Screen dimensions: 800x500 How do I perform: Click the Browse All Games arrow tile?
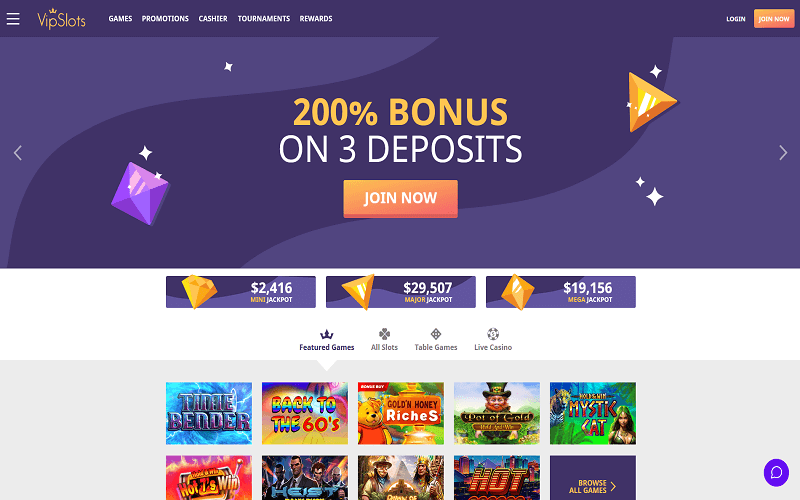tap(593, 478)
